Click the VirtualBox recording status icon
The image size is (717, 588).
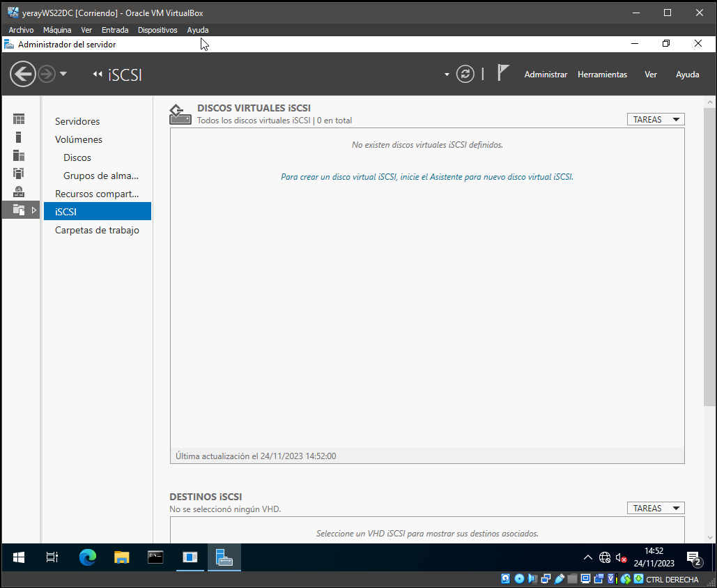(599, 579)
